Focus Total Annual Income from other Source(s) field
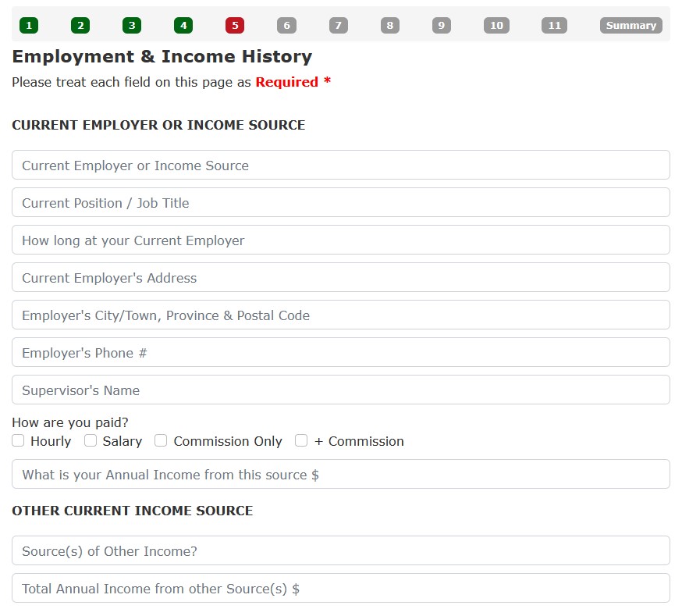The height and width of the screenshot is (616, 682). point(341,589)
